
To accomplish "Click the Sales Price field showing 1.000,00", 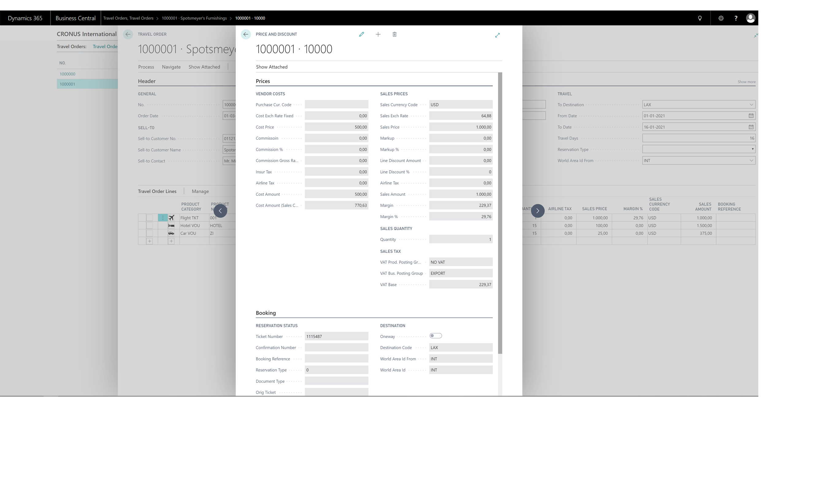I will [461, 127].
